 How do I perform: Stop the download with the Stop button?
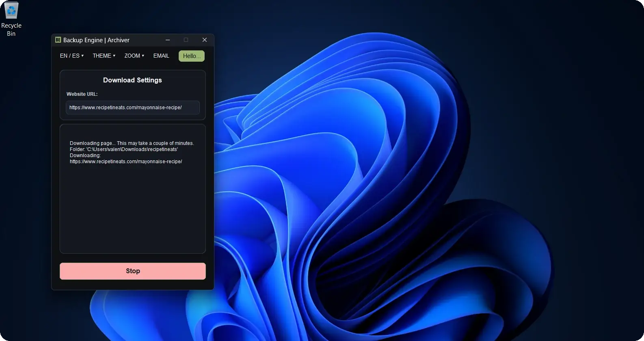coord(133,271)
